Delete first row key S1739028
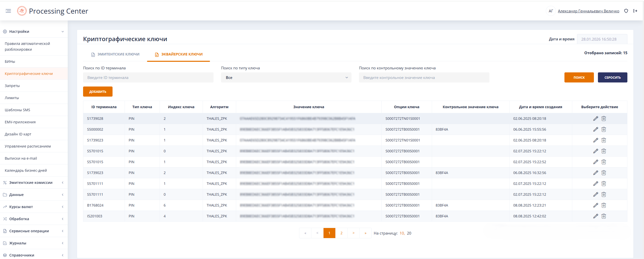The width and height of the screenshot is (644, 259). coord(603,119)
